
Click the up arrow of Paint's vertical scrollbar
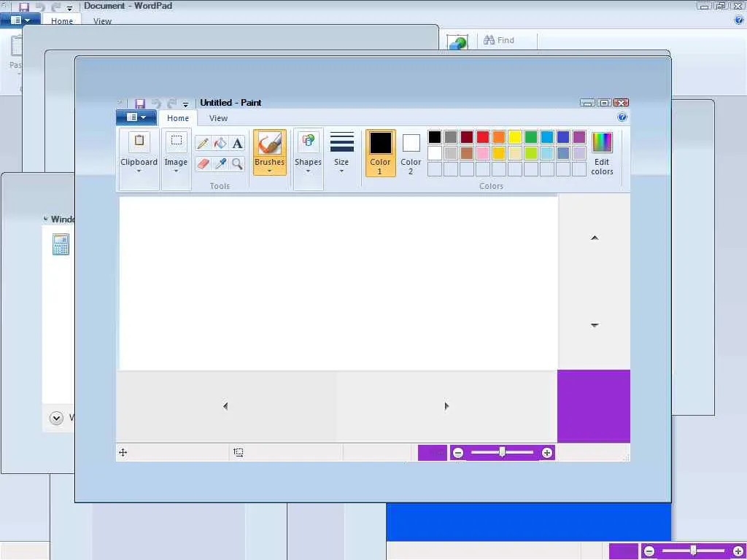tap(595, 238)
